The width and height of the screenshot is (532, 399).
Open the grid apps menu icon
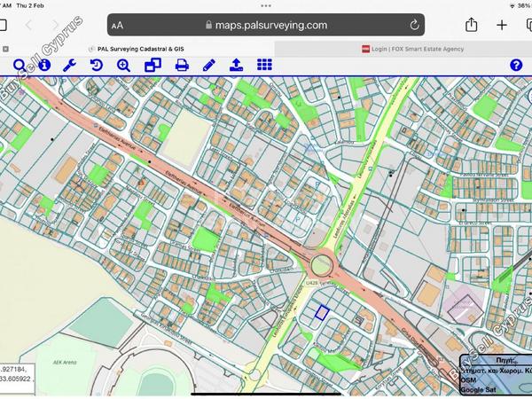tap(264, 65)
